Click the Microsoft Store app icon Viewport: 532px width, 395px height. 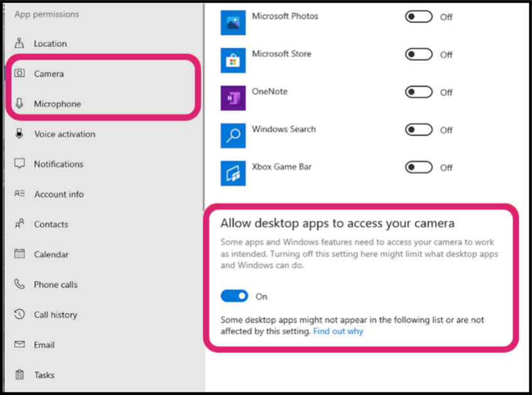coord(233,60)
